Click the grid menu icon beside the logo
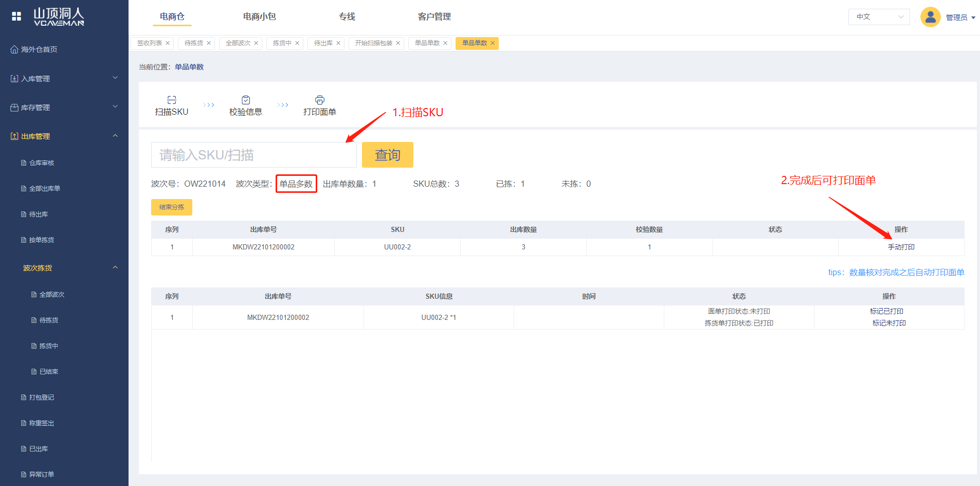Screen dimensions: 980x486 [x=16, y=16]
